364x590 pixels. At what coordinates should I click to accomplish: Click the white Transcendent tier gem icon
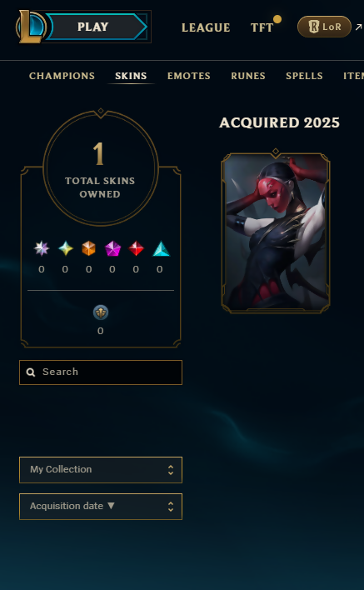click(x=42, y=248)
